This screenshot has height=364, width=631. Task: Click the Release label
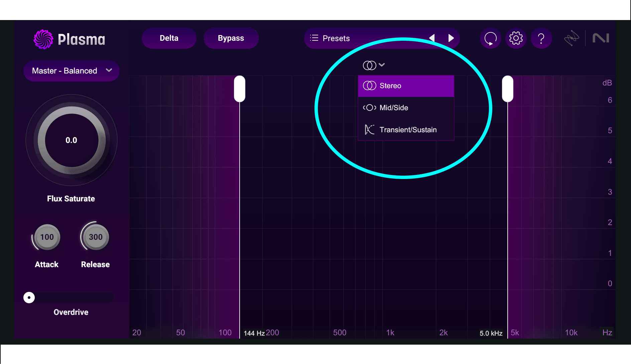(x=95, y=264)
